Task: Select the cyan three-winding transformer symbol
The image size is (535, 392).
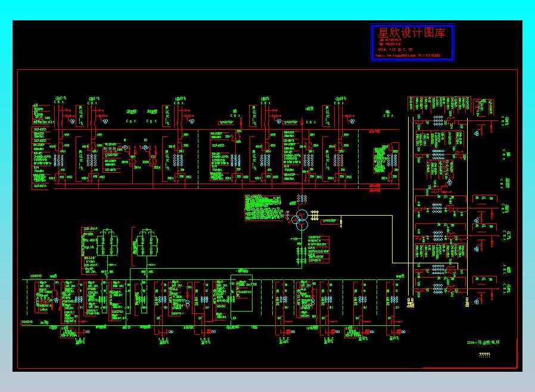Action: [x=300, y=219]
